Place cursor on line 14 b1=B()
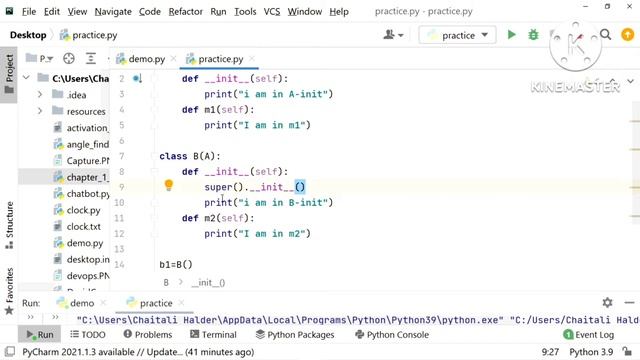The width and height of the screenshot is (640, 360). click(x=176, y=264)
